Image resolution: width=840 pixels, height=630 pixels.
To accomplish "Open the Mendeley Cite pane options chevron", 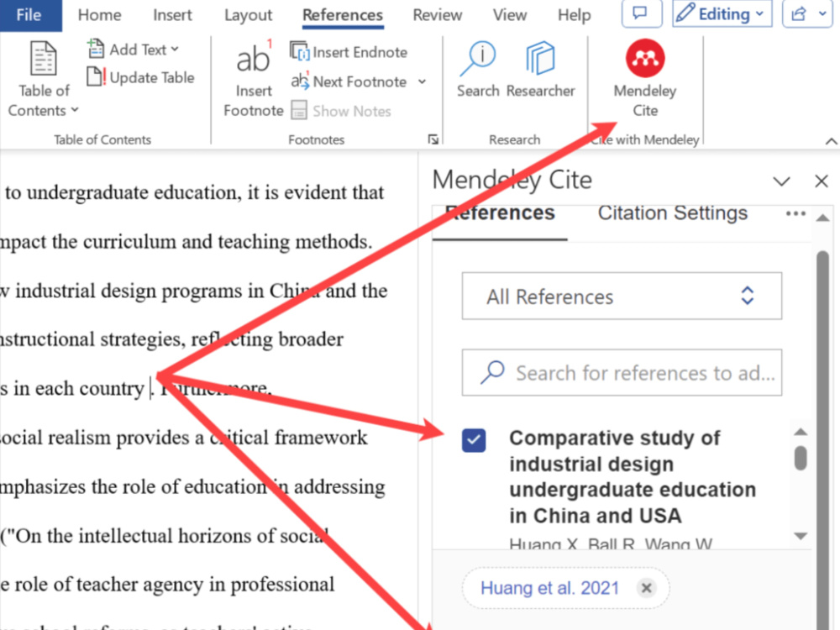I will coord(781,181).
